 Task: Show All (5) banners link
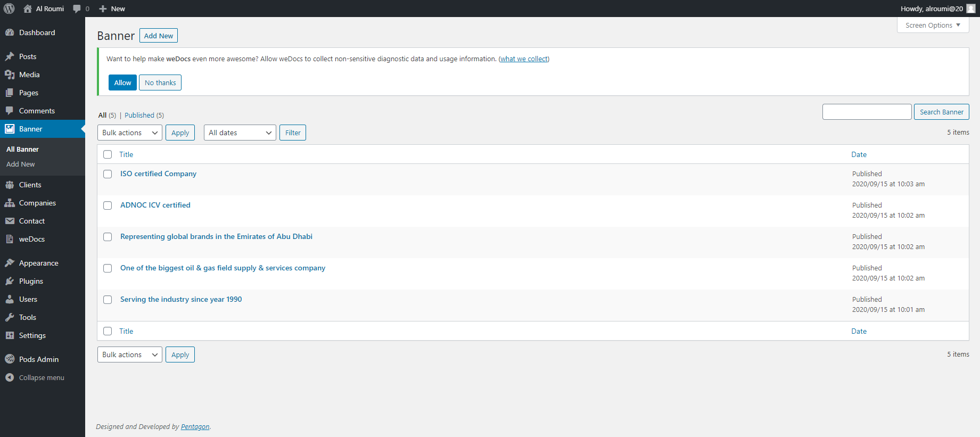[x=107, y=115]
